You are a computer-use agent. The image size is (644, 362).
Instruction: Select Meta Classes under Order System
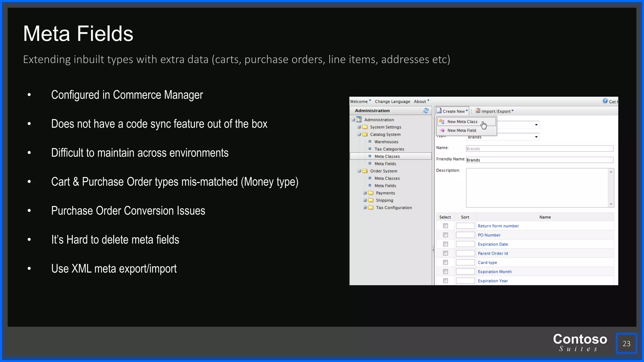point(387,178)
